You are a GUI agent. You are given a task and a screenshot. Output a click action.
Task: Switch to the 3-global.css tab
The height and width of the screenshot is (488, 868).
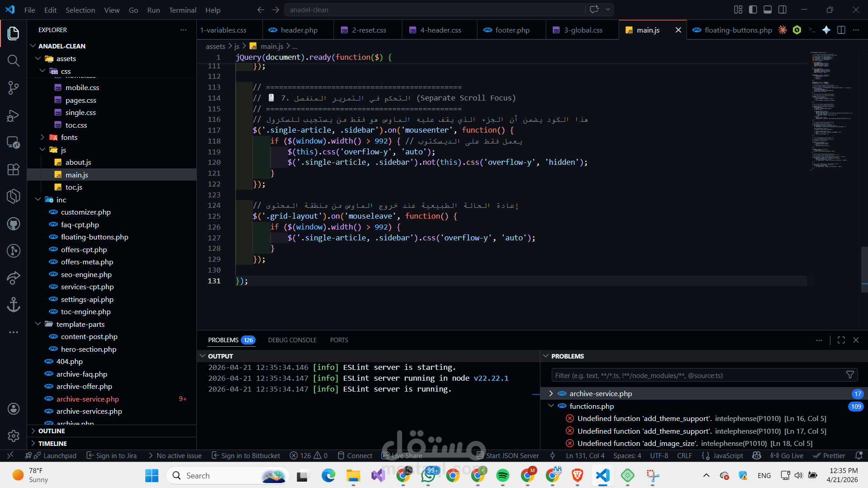point(583,30)
